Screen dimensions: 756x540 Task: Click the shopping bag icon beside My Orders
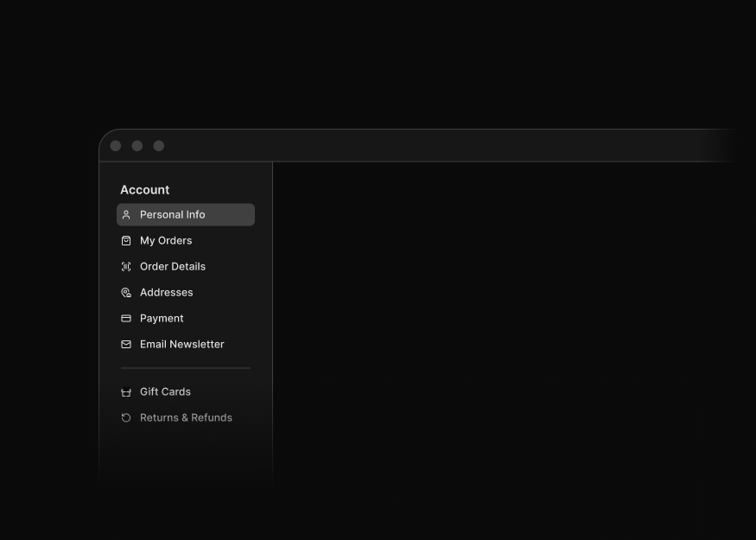[x=126, y=240]
